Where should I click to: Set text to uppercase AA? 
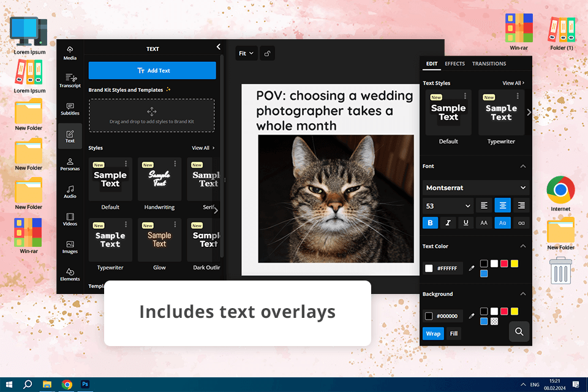pos(484,223)
